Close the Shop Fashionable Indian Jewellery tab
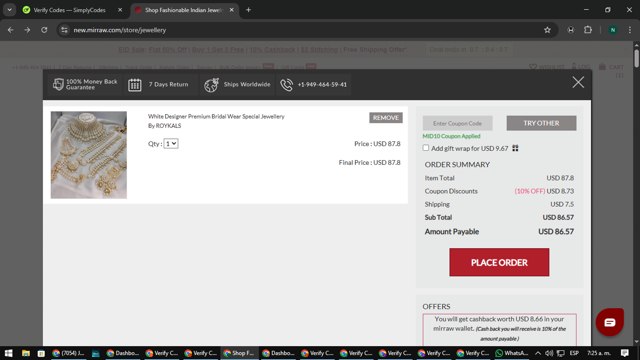Screen dimensions: 640x360 [x=231, y=10]
